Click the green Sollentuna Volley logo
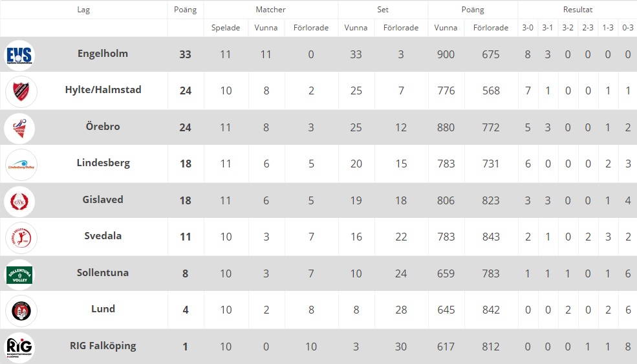This screenshot has height=364, width=637. click(x=19, y=275)
